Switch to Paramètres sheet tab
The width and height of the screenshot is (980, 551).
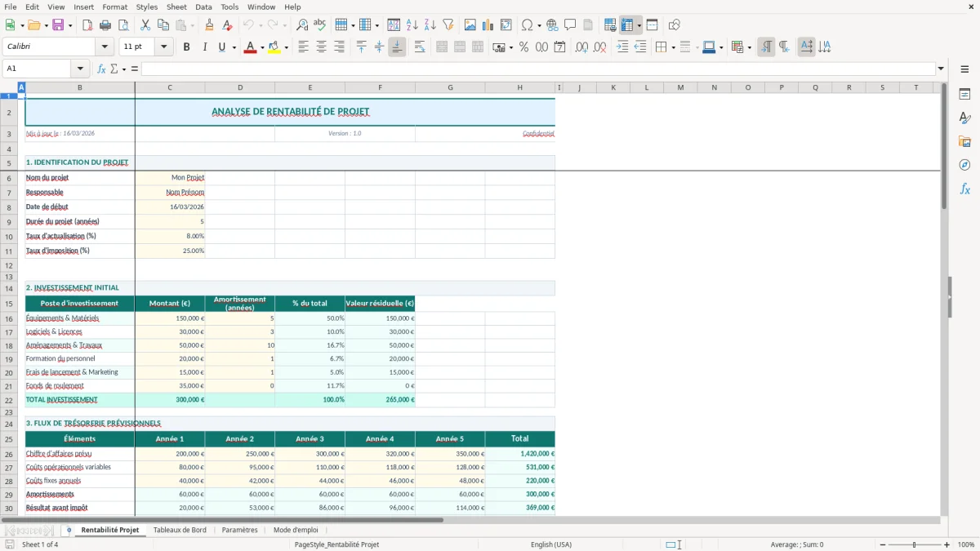tap(239, 530)
